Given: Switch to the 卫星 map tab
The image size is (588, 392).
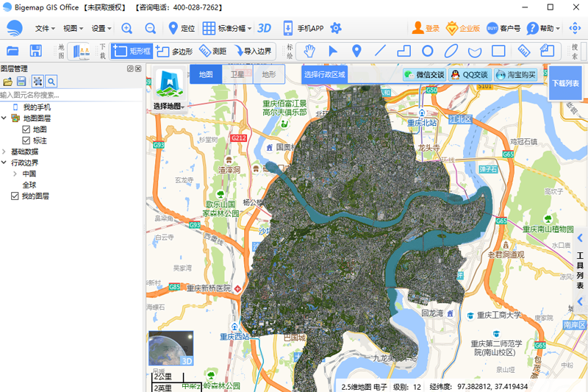Looking at the screenshot, I should (237, 74).
